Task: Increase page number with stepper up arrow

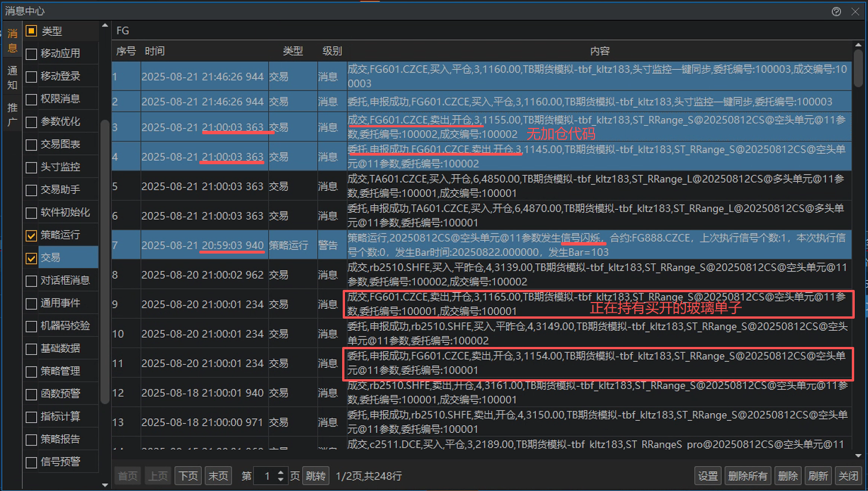Action: click(x=281, y=473)
